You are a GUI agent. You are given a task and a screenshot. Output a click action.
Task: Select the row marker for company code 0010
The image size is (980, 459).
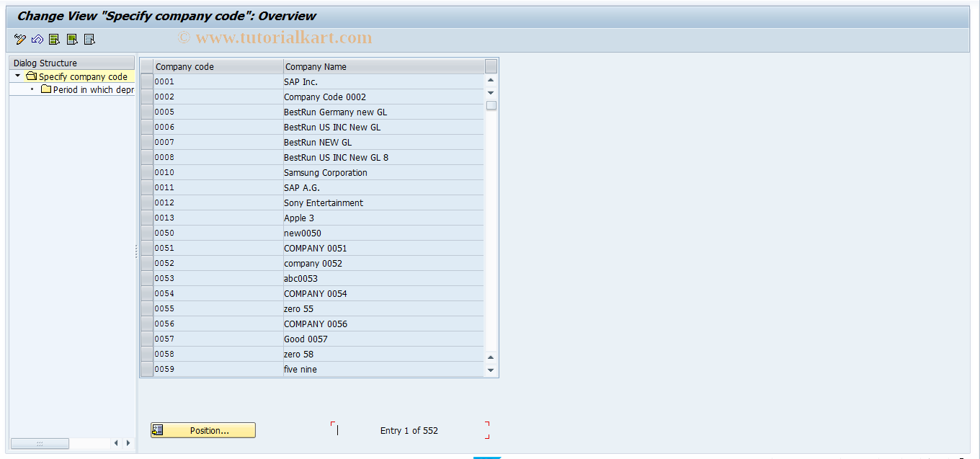tap(147, 172)
